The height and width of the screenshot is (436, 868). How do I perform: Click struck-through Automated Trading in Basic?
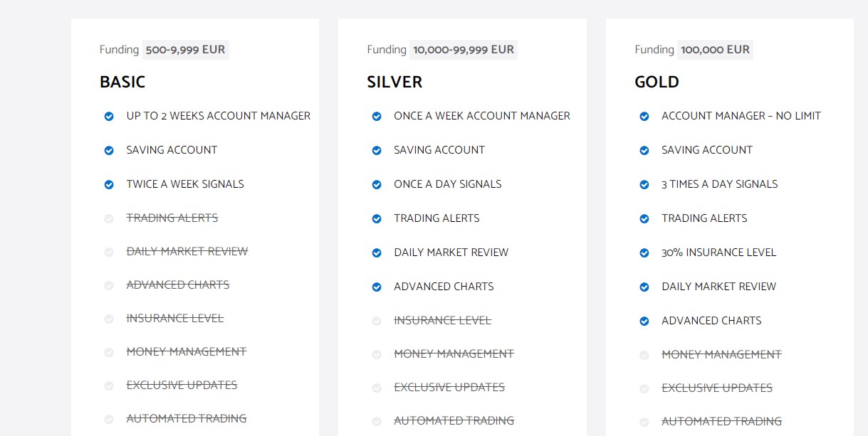(187, 419)
